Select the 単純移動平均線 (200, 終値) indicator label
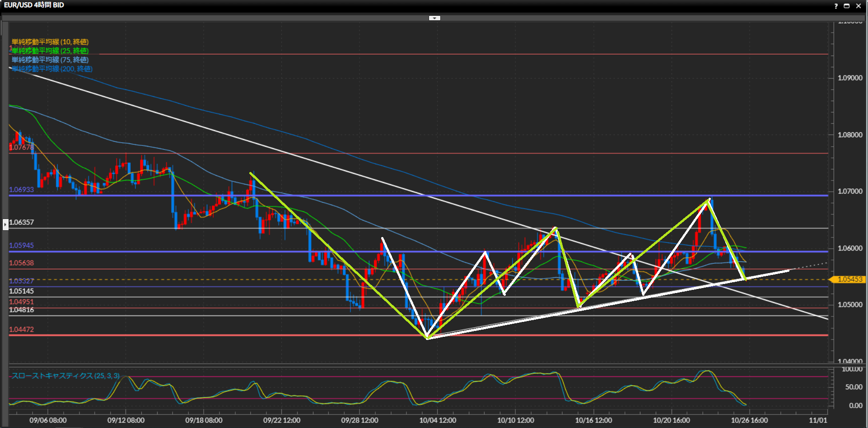 coord(52,69)
